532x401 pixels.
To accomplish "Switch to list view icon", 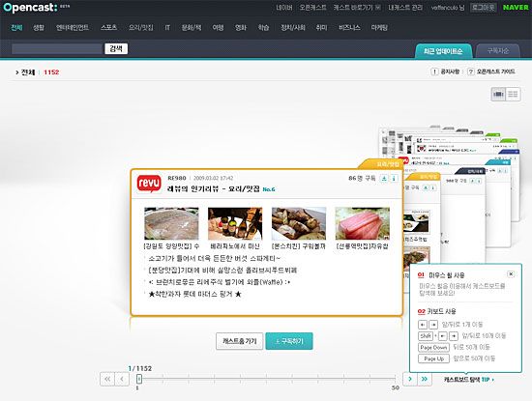I will pyautogui.click(x=513, y=95).
